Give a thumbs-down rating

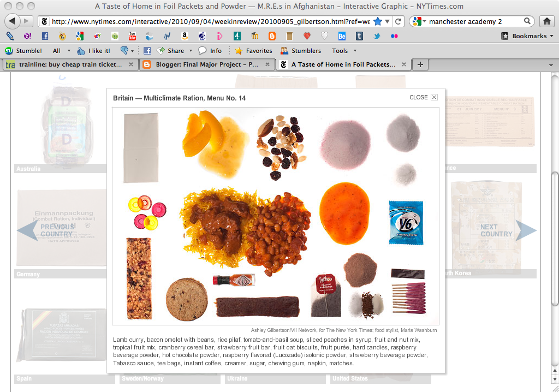point(124,50)
